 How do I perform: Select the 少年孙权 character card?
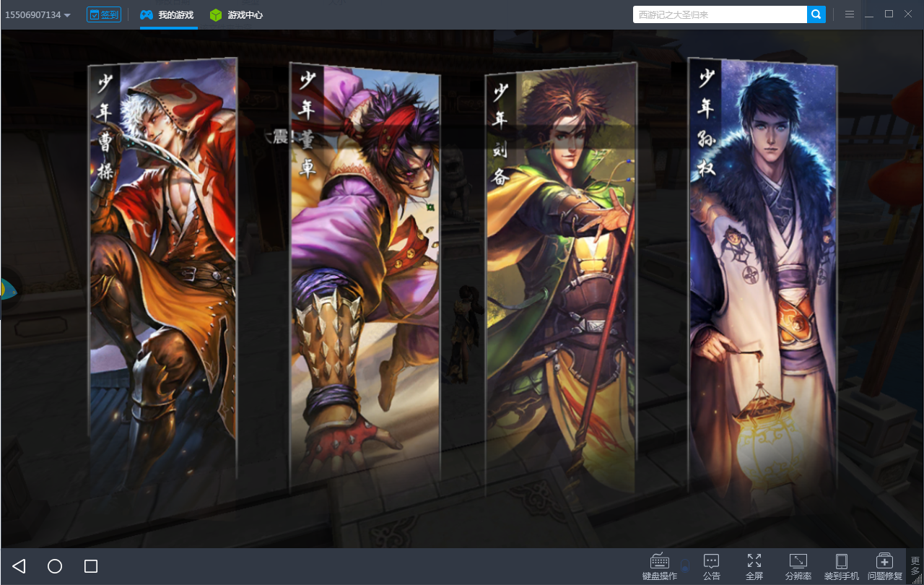pyautogui.click(x=762, y=274)
